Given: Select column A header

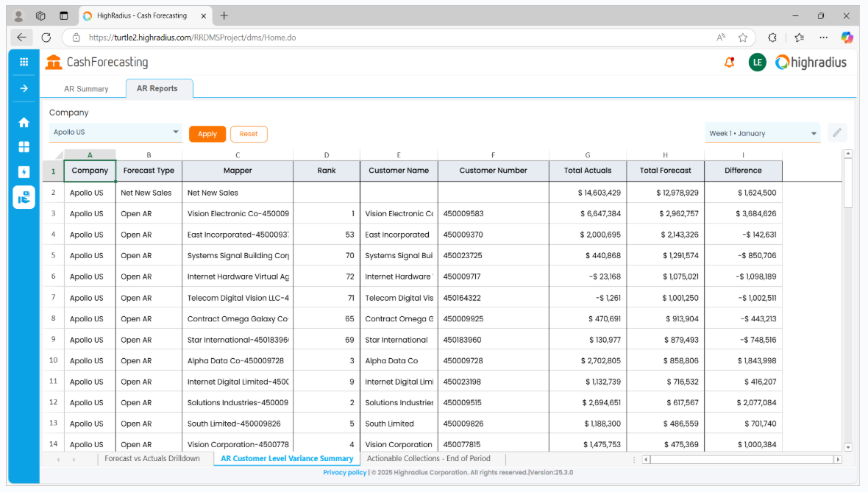Looking at the screenshot, I should click(90, 155).
